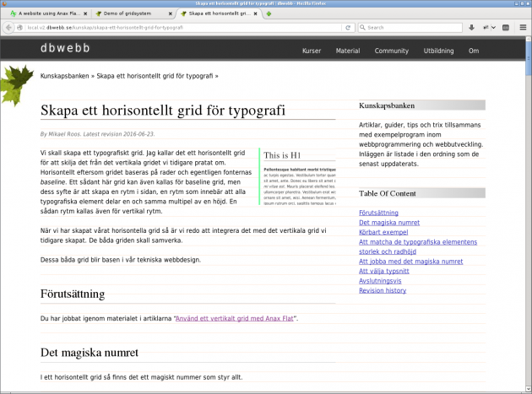Close the 'Skapa ett horisontellt gri...' tab
This screenshot has width=532, height=394.
click(256, 13)
